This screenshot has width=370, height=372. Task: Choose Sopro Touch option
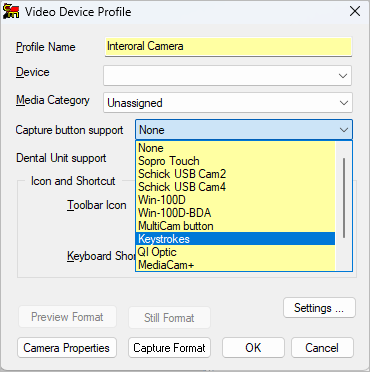click(235, 161)
